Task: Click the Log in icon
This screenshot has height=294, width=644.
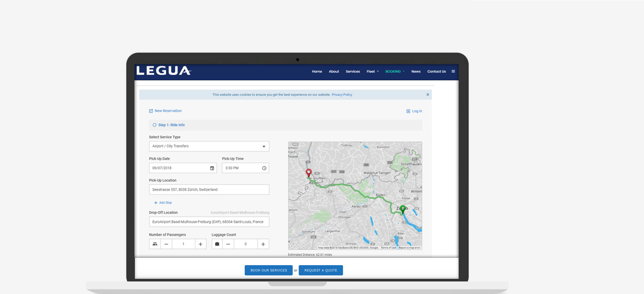Action: 408,111
